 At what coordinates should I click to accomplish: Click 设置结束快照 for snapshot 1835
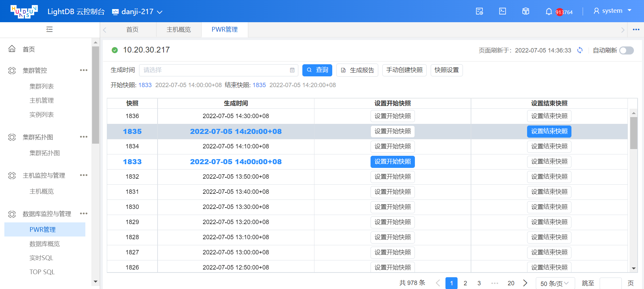(x=549, y=131)
